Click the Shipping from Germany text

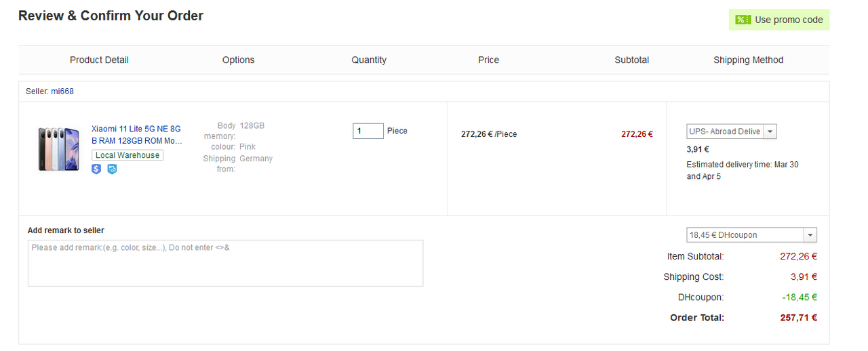coord(238,163)
